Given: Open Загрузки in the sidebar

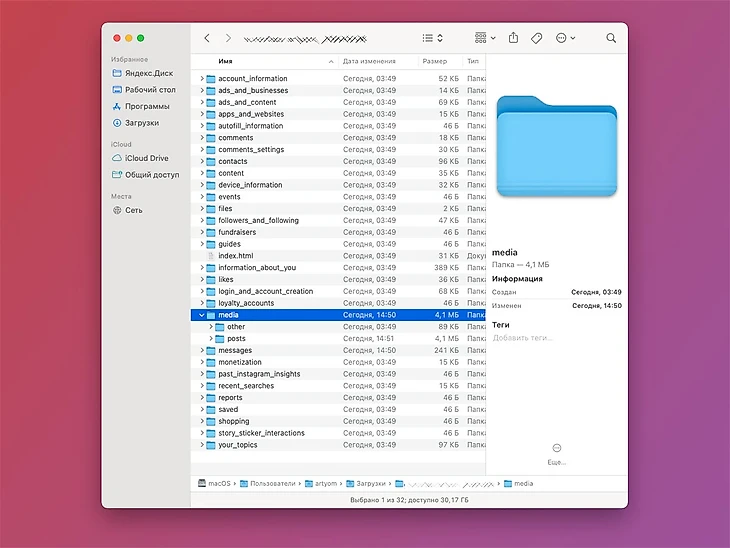Looking at the screenshot, I should click(141, 123).
